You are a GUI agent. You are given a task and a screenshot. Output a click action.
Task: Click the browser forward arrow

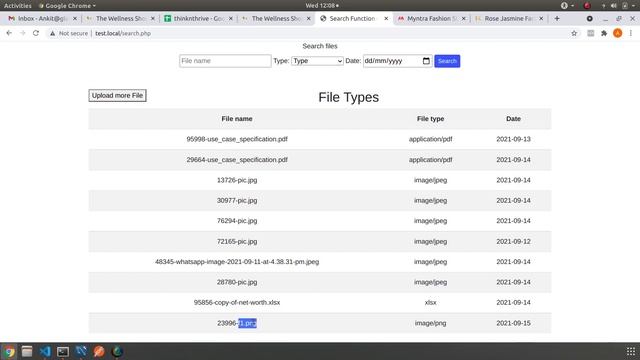click(22, 33)
